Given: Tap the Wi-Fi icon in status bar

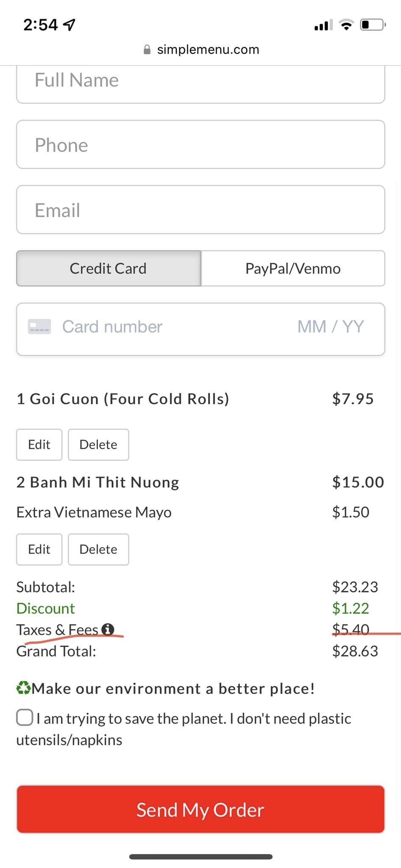Looking at the screenshot, I should point(346,25).
